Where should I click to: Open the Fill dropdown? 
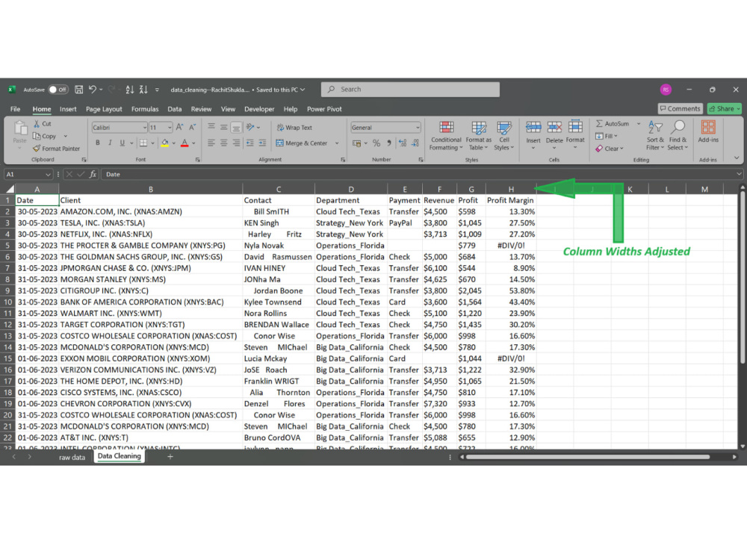point(607,136)
